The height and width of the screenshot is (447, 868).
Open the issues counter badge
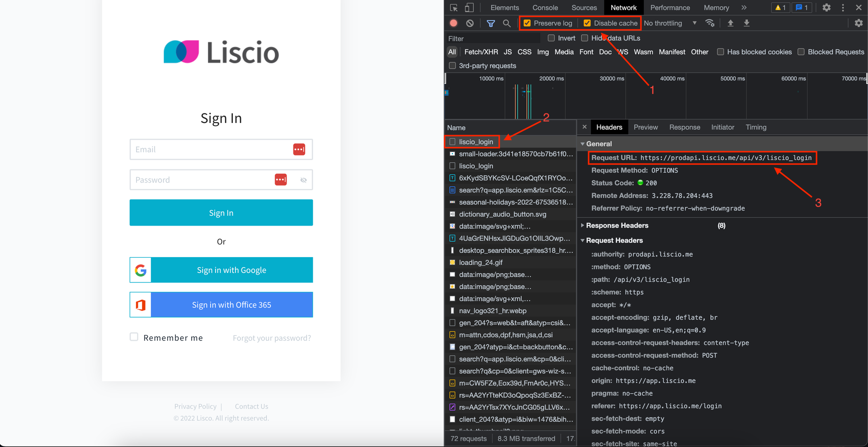tap(802, 8)
